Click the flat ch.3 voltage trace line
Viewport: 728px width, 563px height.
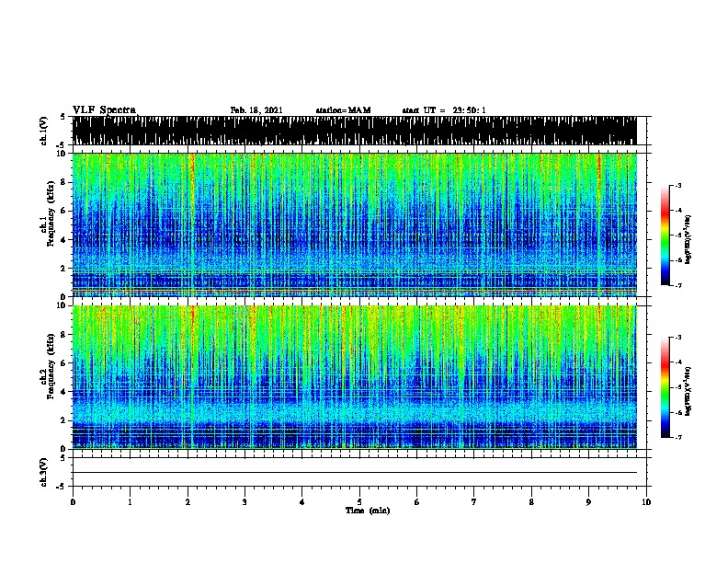(x=354, y=473)
